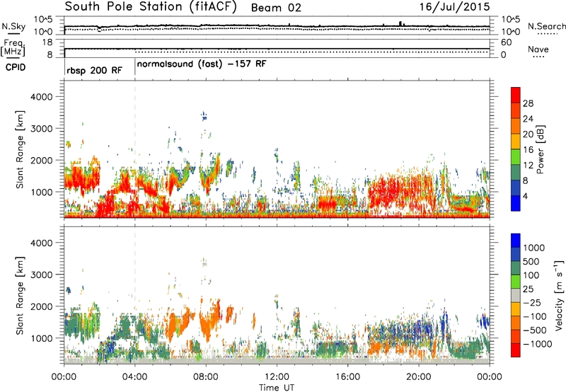This screenshot has height=392, width=566.
Task: Click the 28 tick on power colorbar
Action: click(x=528, y=103)
